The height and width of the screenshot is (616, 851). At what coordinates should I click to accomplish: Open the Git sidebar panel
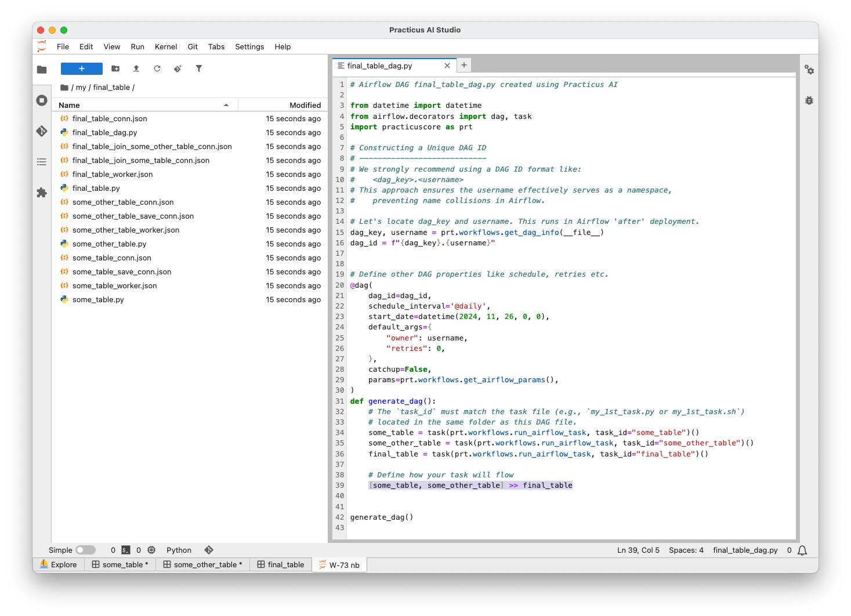[x=42, y=131]
